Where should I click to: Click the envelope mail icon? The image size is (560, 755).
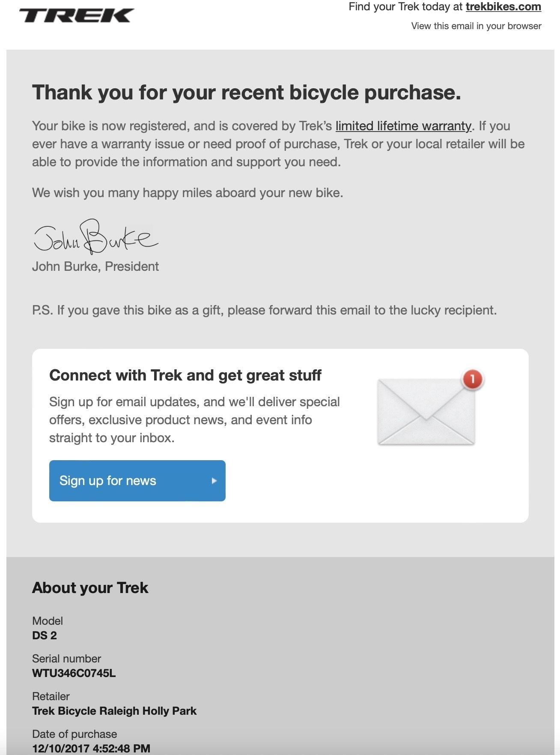(426, 412)
